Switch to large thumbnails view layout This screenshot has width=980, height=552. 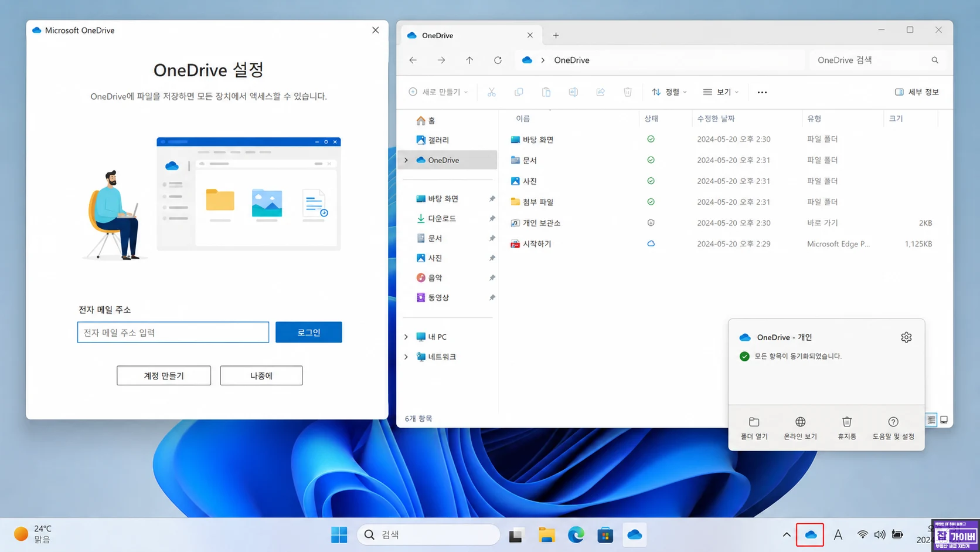coord(944,420)
